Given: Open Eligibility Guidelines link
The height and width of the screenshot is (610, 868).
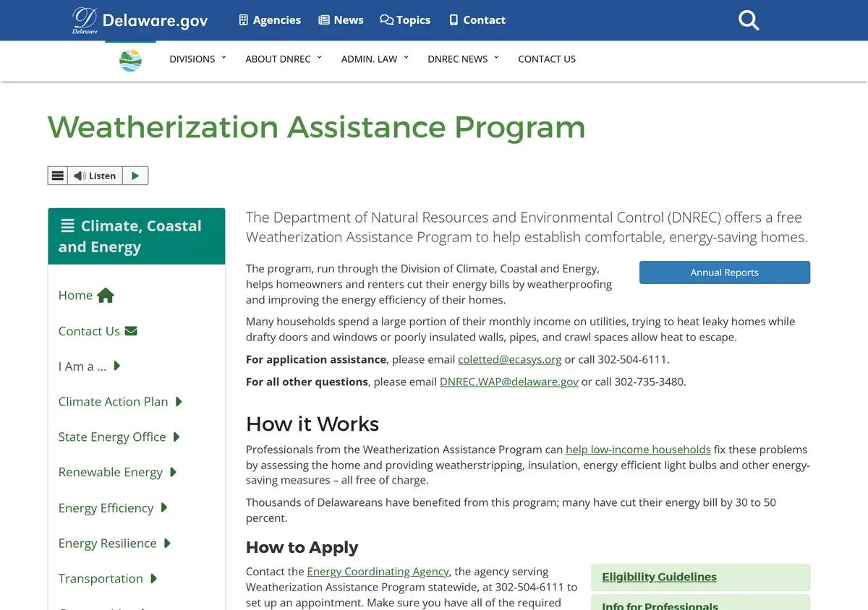Looking at the screenshot, I should point(659,577).
